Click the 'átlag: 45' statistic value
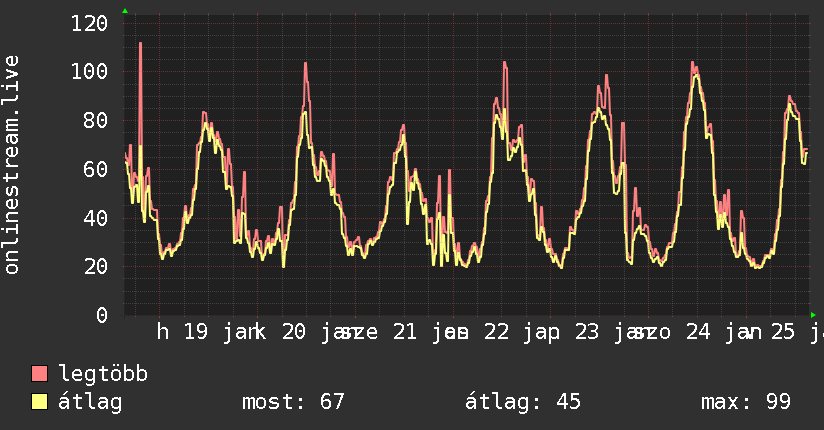The image size is (824, 430). (x=523, y=402)
